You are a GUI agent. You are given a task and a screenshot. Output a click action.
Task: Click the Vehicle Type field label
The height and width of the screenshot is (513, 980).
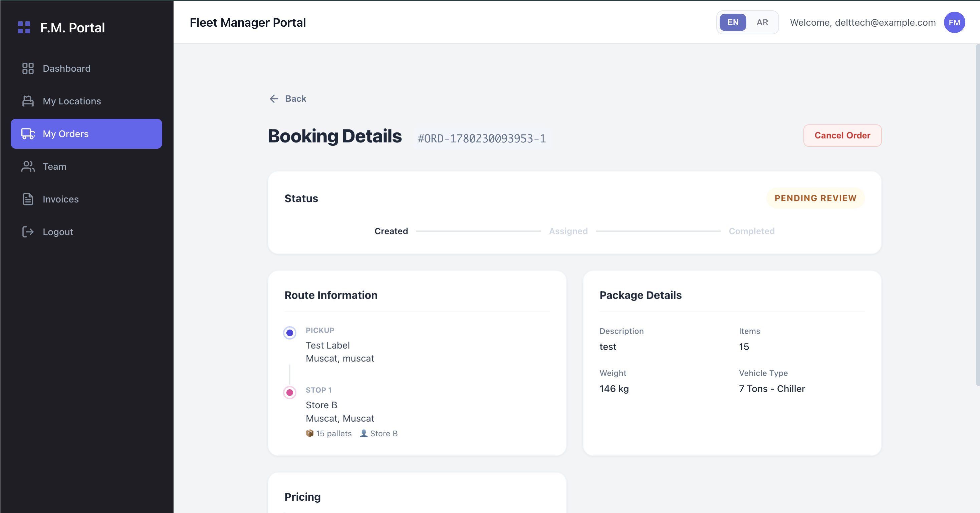click(763, 373)
